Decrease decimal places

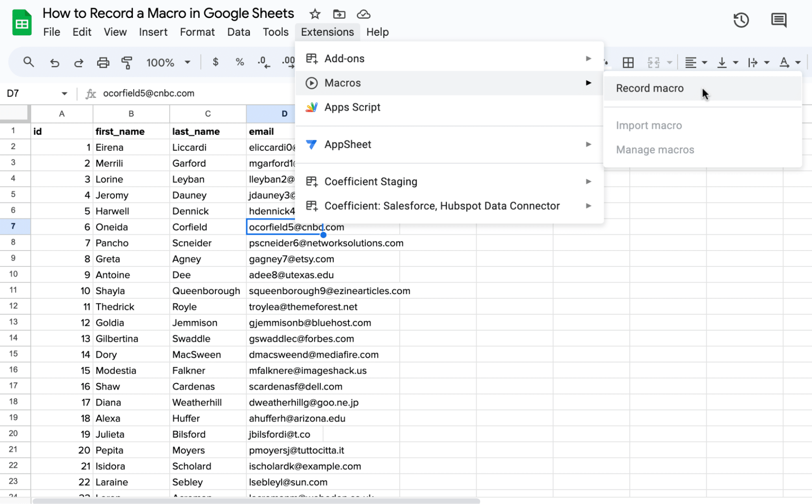click(x=264, y=62)
